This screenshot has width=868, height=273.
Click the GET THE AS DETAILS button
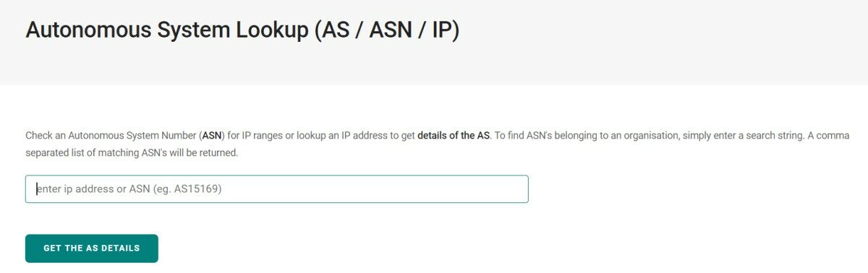pyautogui.click(x=92, y=248)
